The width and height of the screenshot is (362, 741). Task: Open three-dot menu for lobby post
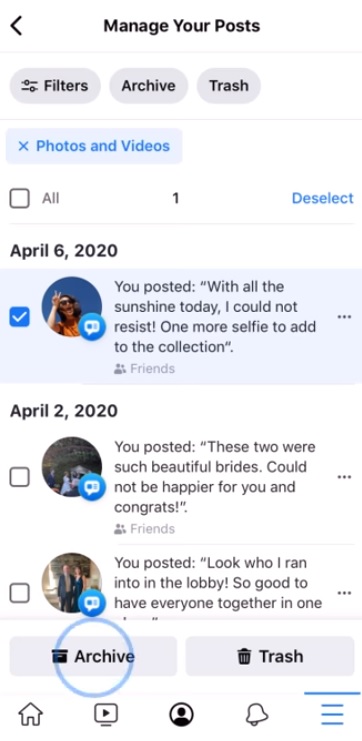pyautogui.click(x=344, y=593)
